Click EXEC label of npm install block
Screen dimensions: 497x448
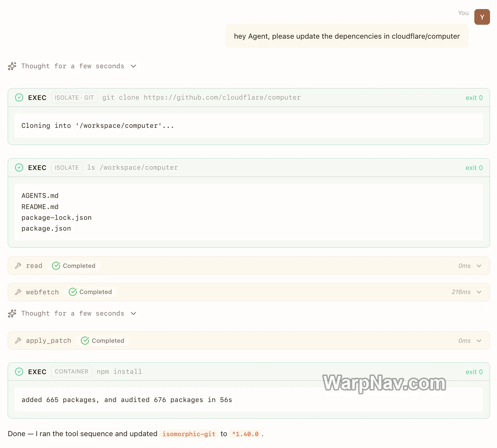coord(37,372)
